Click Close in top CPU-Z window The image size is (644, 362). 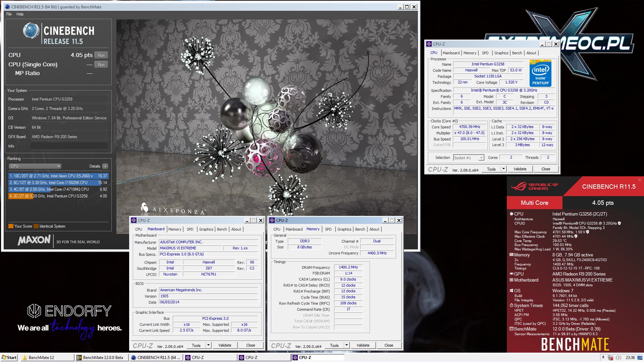546,169
